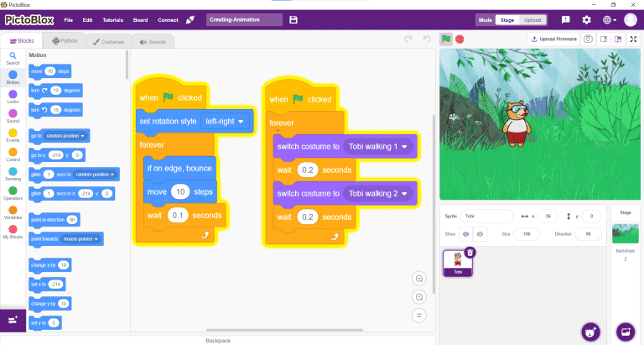644x345 pixels.
Task: Click the PictoBlox logo
Action: pos(29,20)
